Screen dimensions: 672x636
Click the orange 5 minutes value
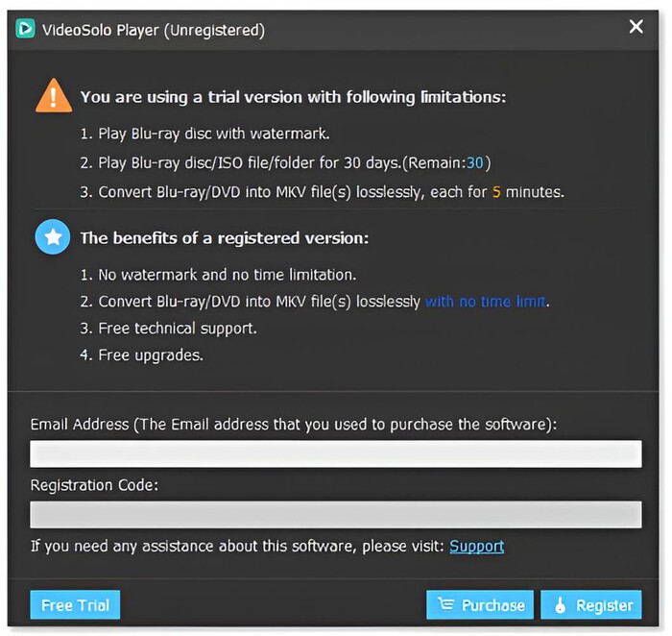(x=496, y=191)
